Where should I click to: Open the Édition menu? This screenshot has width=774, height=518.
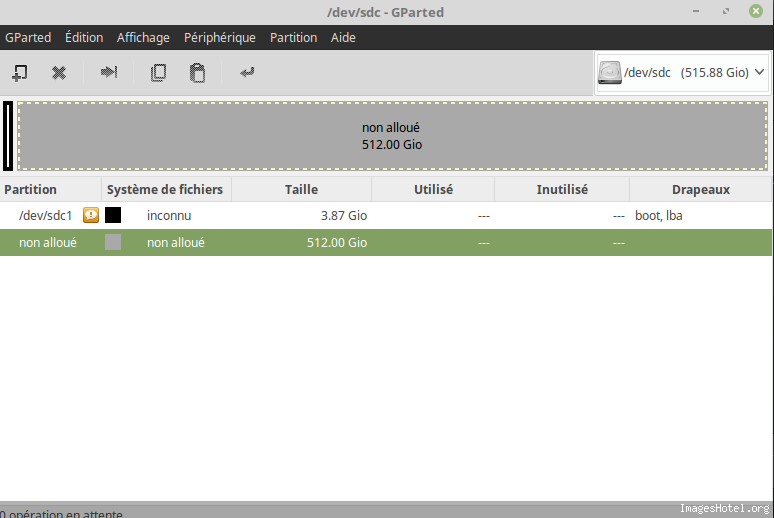pyautogui.click(x=84, y=38)
